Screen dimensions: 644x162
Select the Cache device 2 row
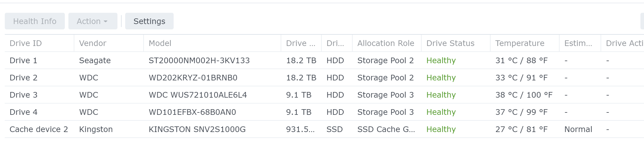click(x=324, y=129)
